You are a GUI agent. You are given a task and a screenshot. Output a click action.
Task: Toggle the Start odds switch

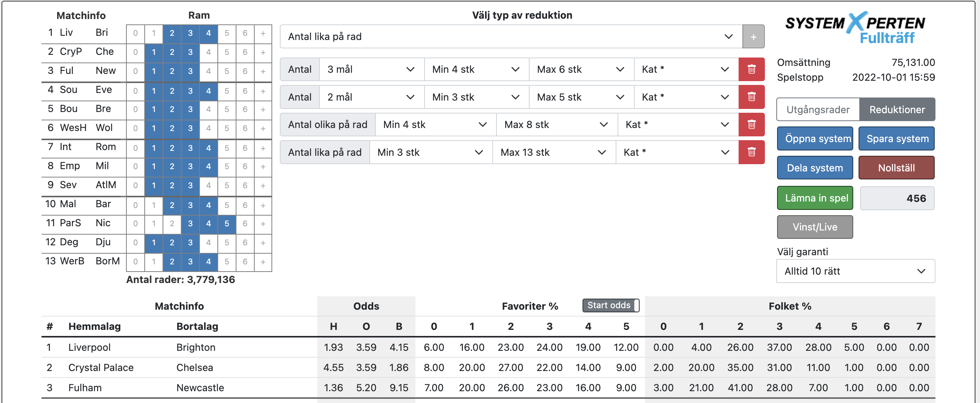[x=611, y=305]
